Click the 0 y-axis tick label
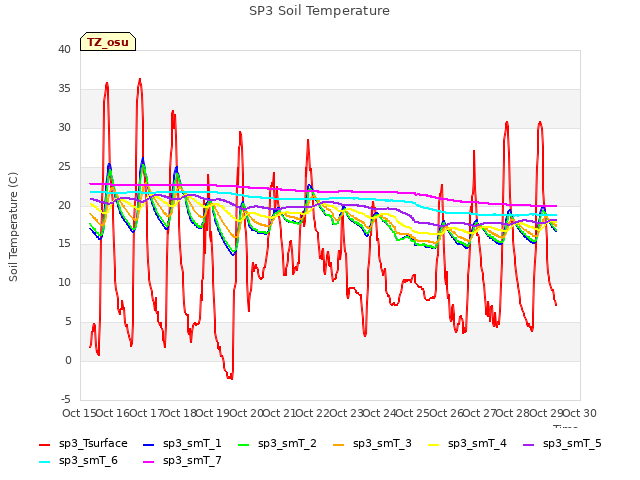 [x=68, y=361]
